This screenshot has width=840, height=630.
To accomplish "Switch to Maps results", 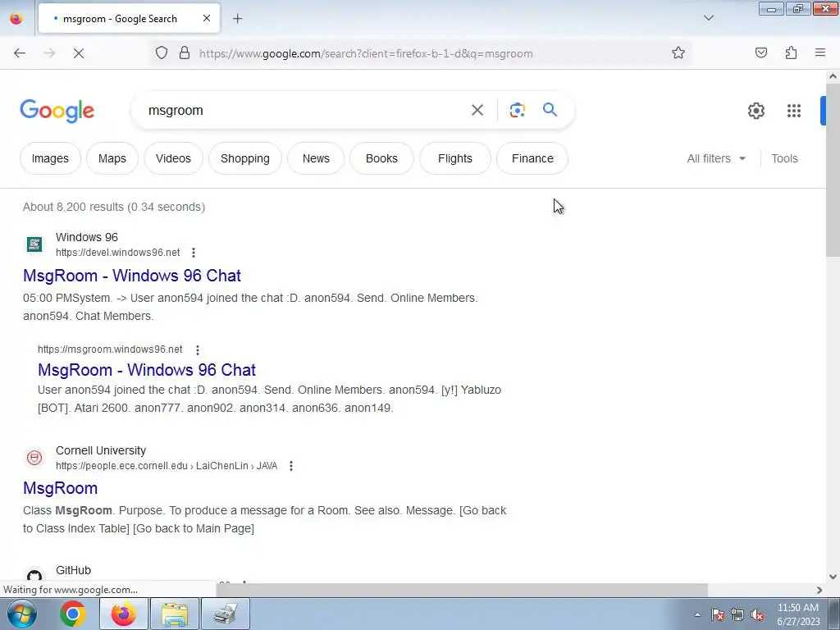I will 112,158.
